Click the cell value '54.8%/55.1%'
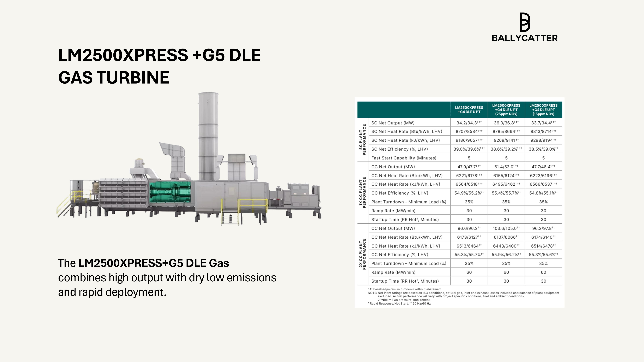This screenshot has height=362, width=644. point(543,193)
